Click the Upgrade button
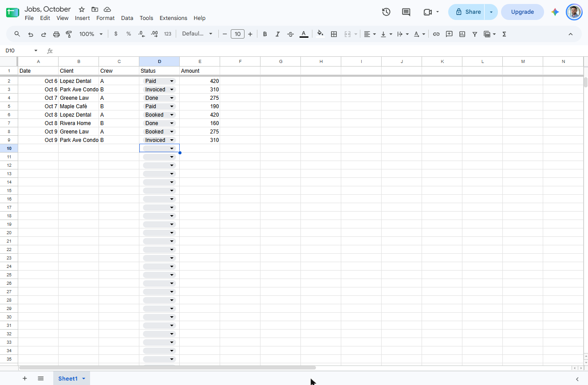The image size is (588, 385). (x=522, y=12)
